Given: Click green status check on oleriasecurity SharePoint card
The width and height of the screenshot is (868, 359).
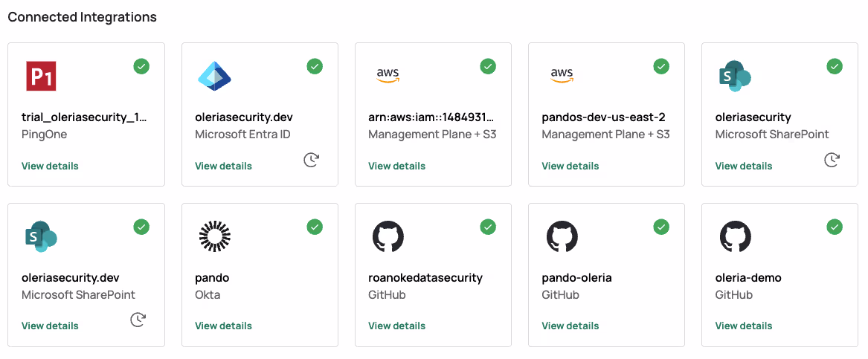Looking at the screenshot, I should [x=835, y=66].
